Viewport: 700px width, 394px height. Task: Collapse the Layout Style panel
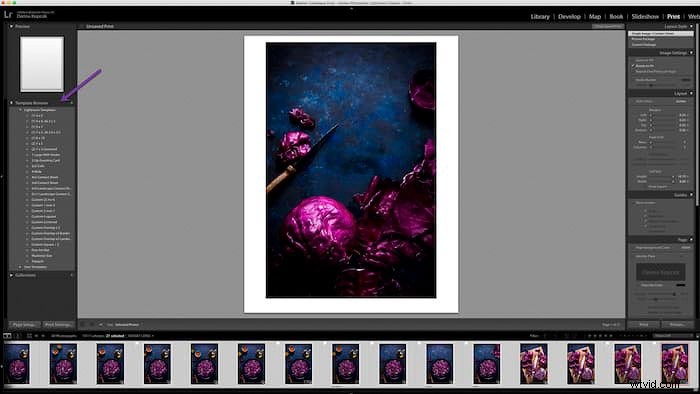coord(691,26)
